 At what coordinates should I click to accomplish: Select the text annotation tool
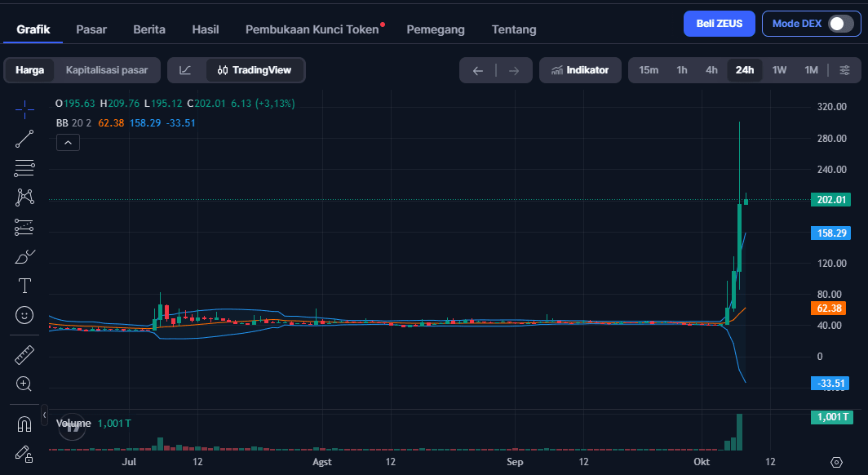(x=24, y=286)
